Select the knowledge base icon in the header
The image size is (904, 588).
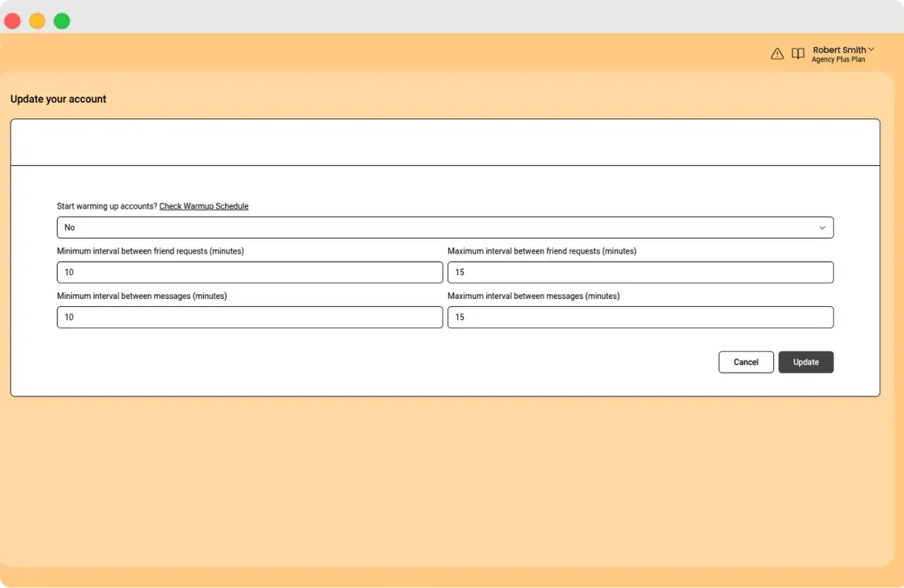pos(798,53)
